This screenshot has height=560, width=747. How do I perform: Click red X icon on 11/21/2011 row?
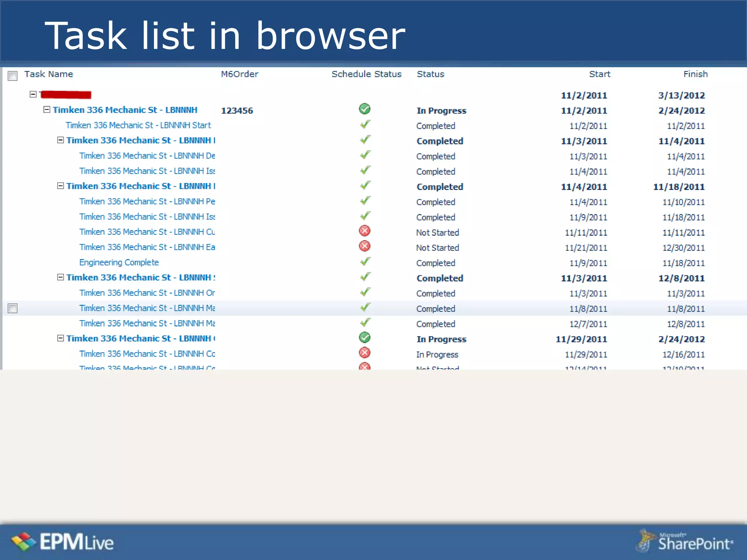pyautogui.click(x=365, y=246)
